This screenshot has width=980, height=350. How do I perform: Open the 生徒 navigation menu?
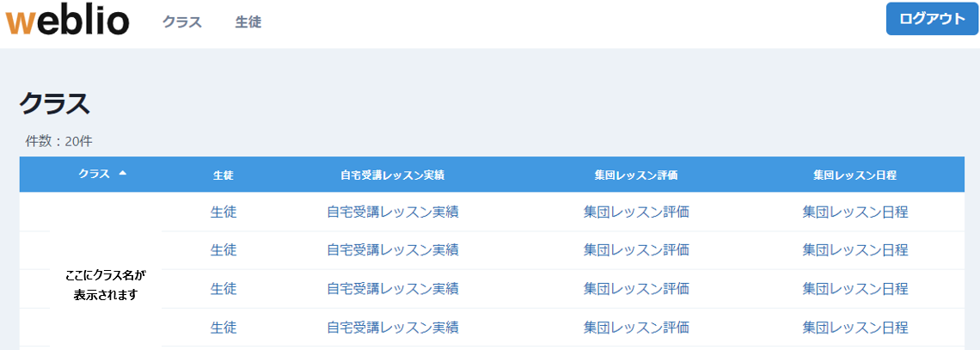[x=248, y=21]
